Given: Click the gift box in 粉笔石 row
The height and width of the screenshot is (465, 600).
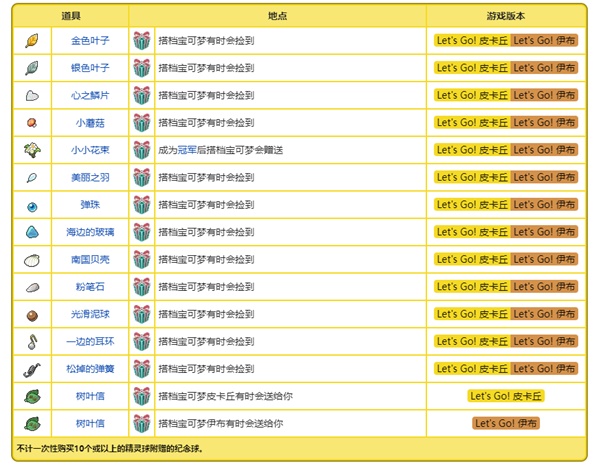Looking at the screenshot, I should 142,287.
